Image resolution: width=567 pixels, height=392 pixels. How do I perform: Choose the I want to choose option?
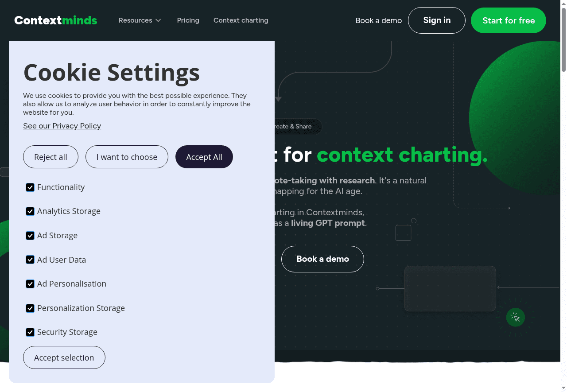click(x=127, y=157)
